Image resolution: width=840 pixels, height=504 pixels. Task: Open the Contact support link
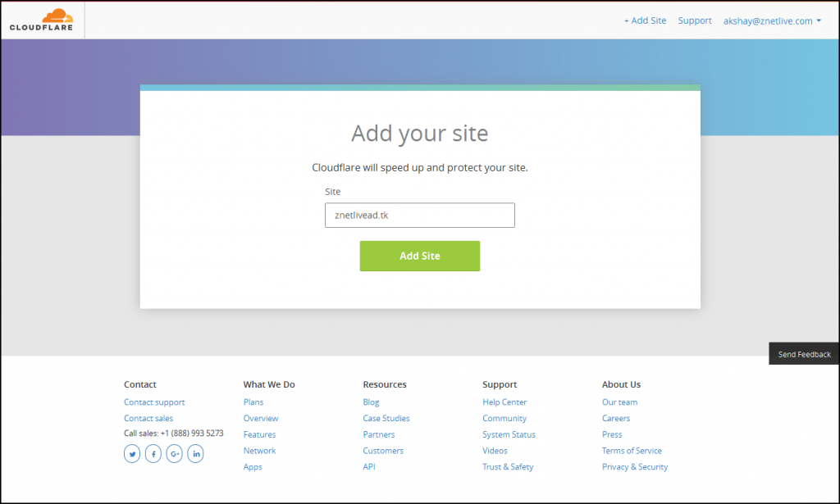point(154,402)
